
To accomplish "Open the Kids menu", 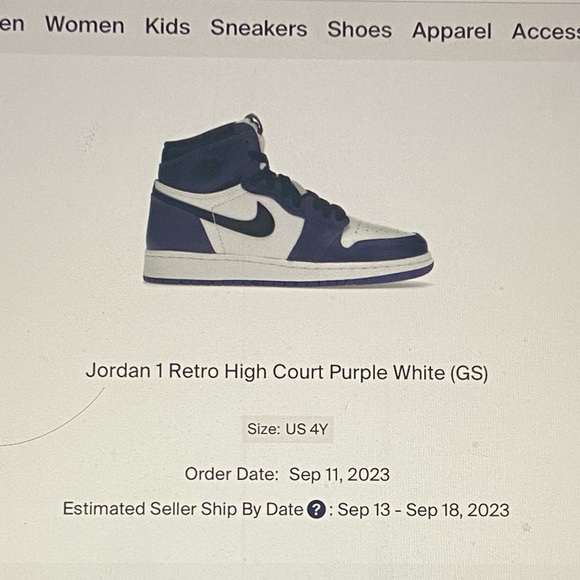I will pyautogui.click(x=168, y=27).
